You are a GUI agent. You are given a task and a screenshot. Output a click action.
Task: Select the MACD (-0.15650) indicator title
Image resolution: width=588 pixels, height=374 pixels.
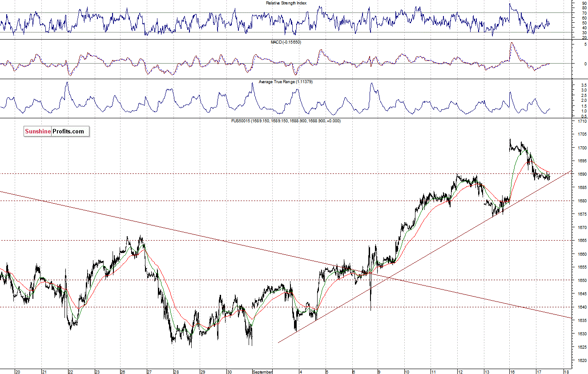tap(286, 42)
